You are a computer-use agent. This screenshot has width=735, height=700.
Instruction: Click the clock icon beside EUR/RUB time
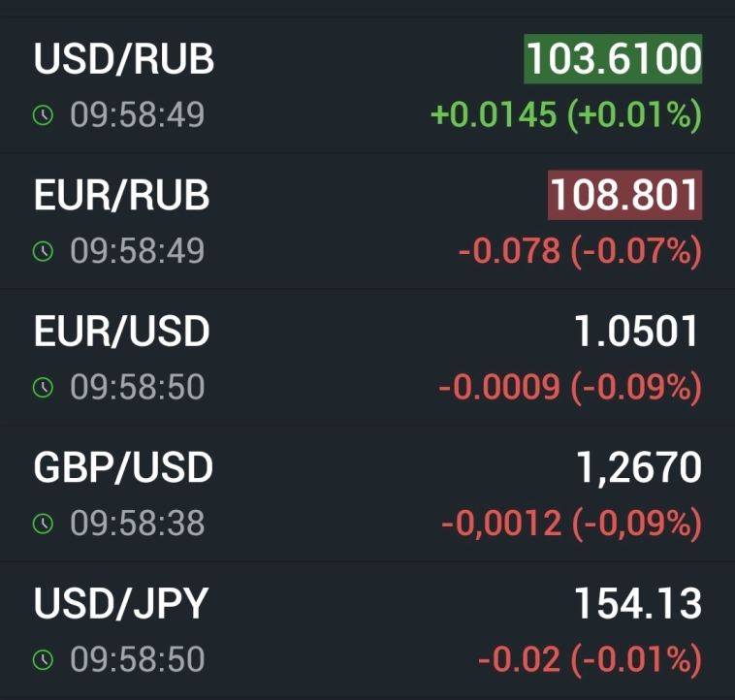click(43, 251)
